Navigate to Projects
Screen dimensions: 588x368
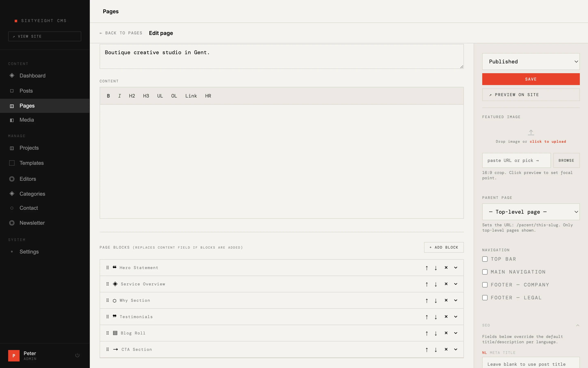[45, 148]
